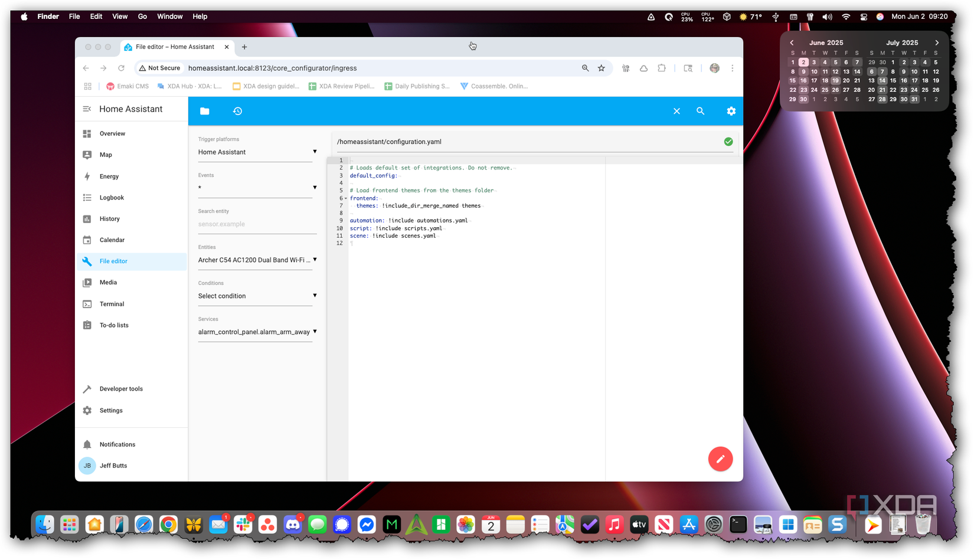
Task: Bookmark this page with the star icon
Action: [601, 68]
